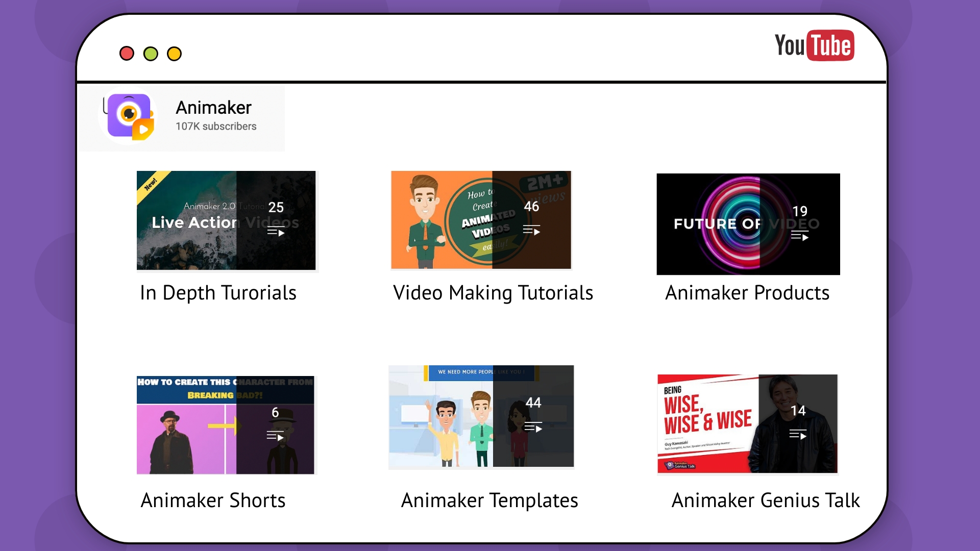Click the green window dot
Viewport: 980px width, 551px height.
pyautogui.click(x=151, y=54)
